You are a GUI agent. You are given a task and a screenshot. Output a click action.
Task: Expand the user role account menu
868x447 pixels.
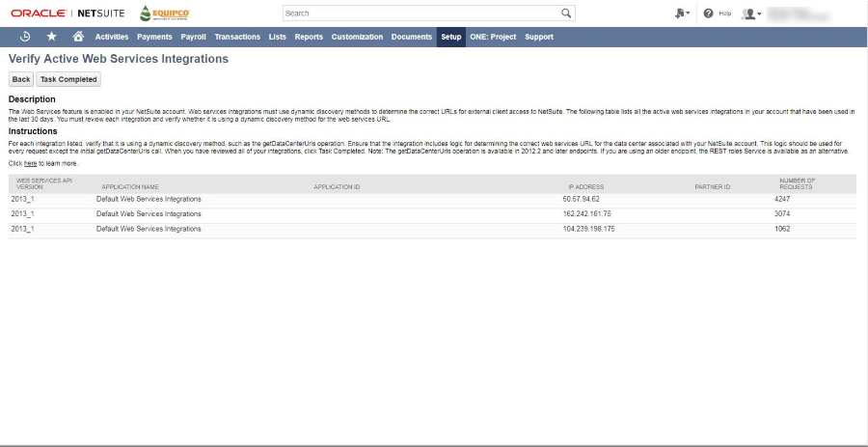point(750,14)
